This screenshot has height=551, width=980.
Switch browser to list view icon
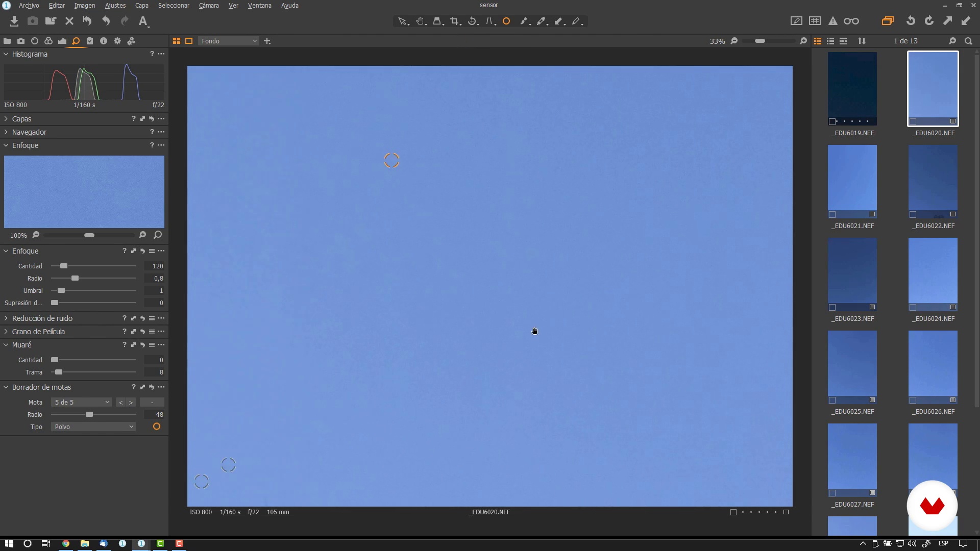coord(830,41)
